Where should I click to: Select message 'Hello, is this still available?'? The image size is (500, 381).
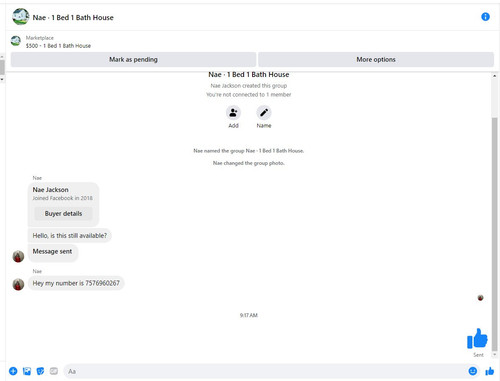[70, 235]
